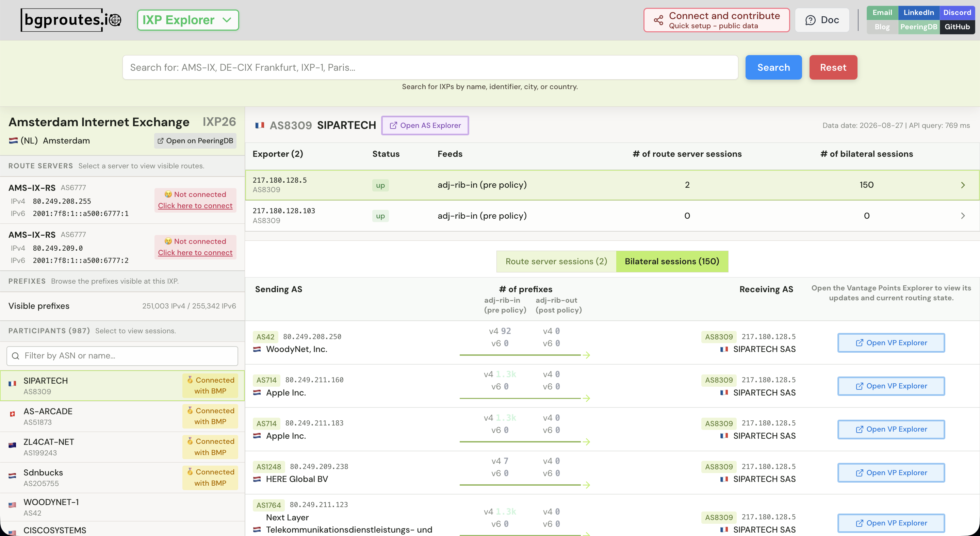Open VP Explorer for WoodyNet, Inc. session
Image resolution: width=980 pixels, height=536 pixels.
pyautogui.click(x=891, y=343)
